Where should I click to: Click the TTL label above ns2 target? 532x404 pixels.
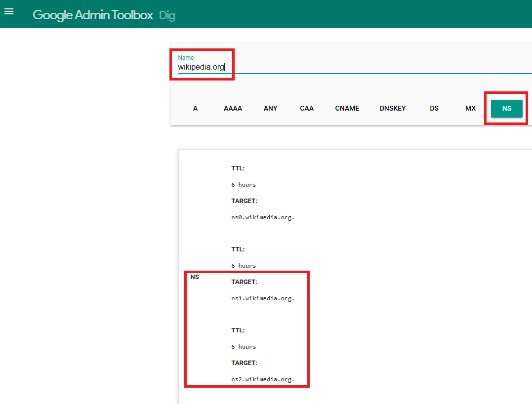tap(238, 330)
